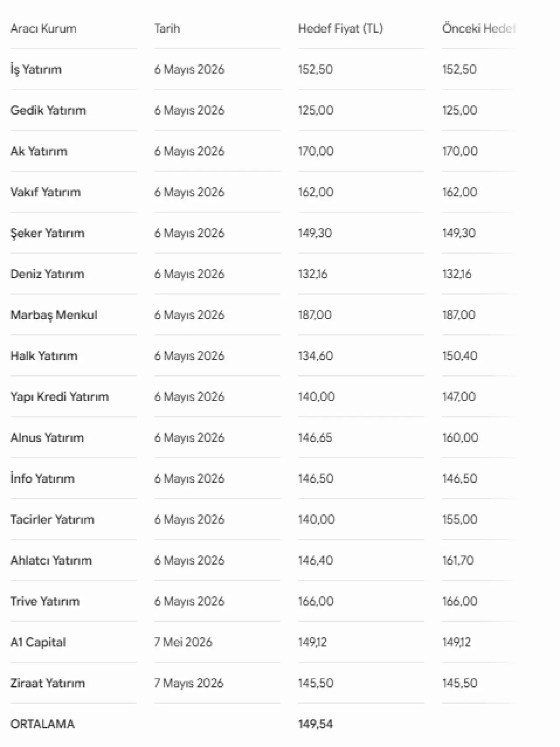Click Marbaş Menkul target price 187,00
560x747 pixels.
coord(315,315)
